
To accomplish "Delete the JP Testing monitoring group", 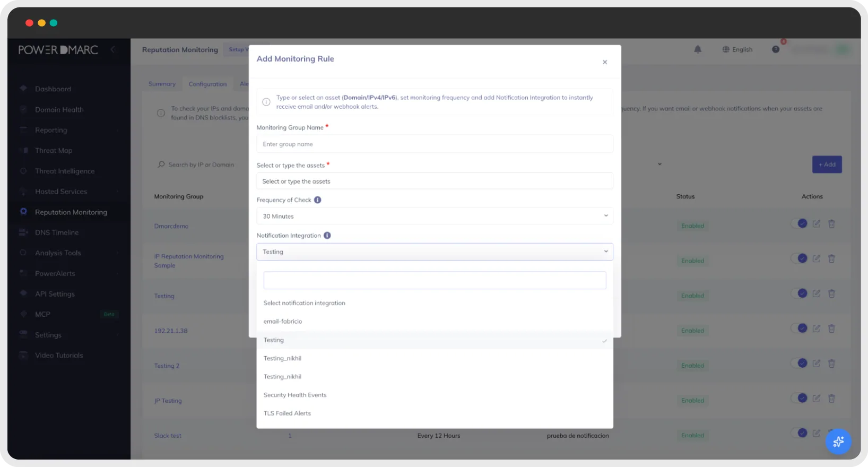I will click(831, 399).
